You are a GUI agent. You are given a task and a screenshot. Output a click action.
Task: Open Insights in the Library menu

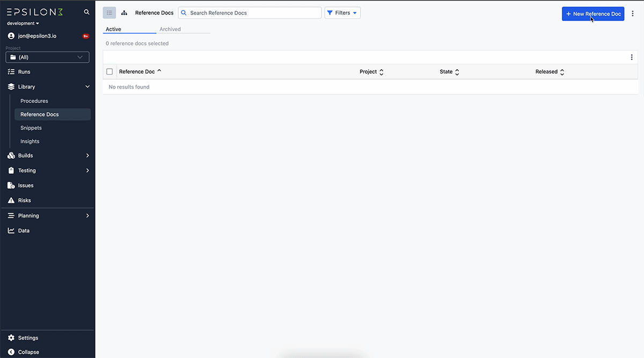[x=30, y=141]
